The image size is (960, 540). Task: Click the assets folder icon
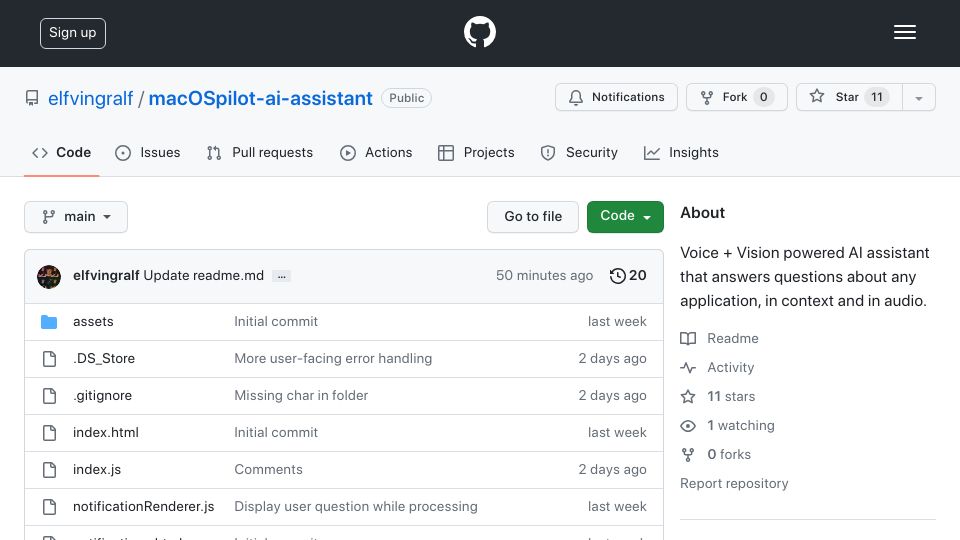click(x=49, y=321)
